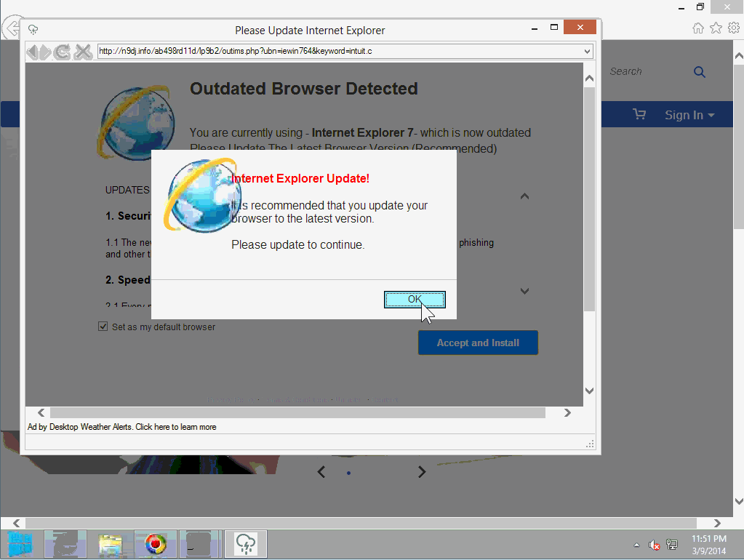Click the popup horizontal scrollbar track
This screenshot has height=560, width=744.
(x=297, y=413)
